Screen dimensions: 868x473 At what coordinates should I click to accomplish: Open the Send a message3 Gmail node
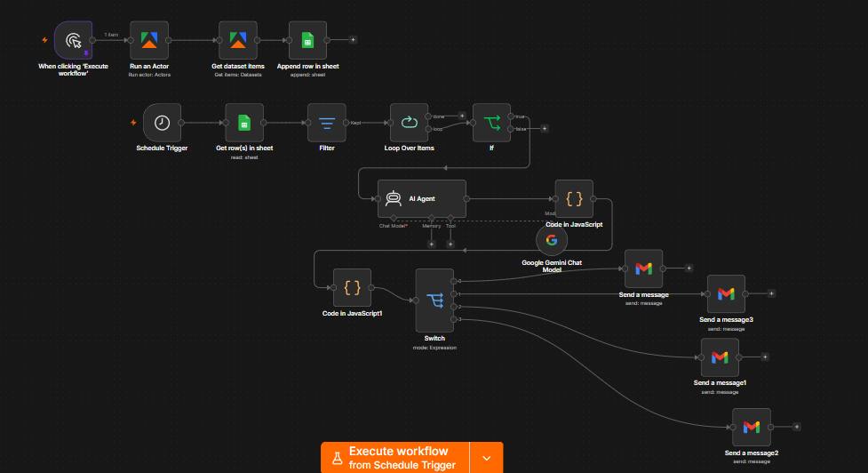(726, 293)
